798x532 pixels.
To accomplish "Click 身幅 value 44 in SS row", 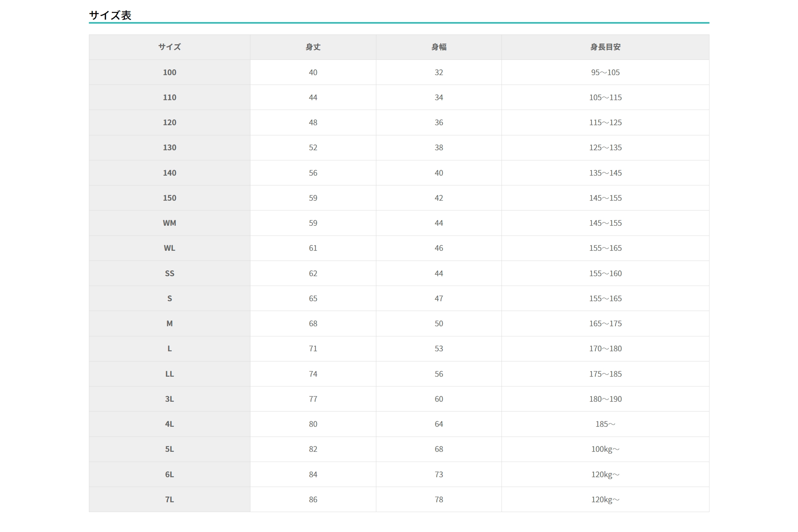I will point(439,273).
